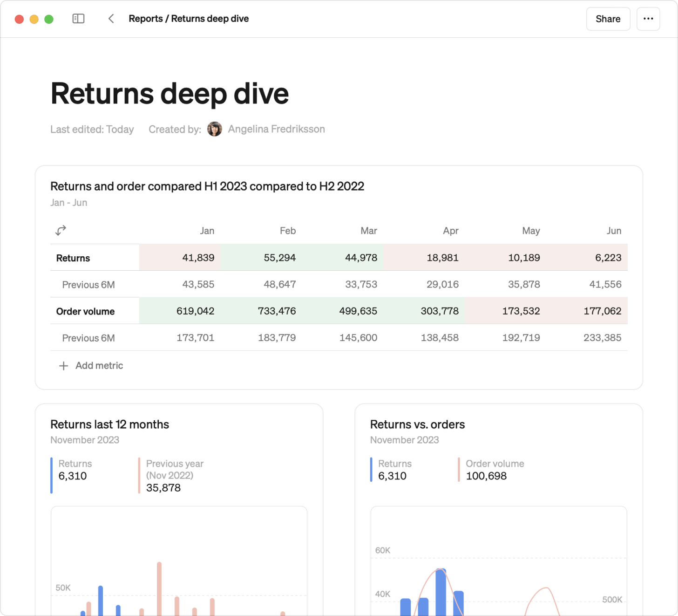The width and height of the screenshot is (678, 616).
Task: Click previous returns value 29,016
Action: click(x=443, y=284)
